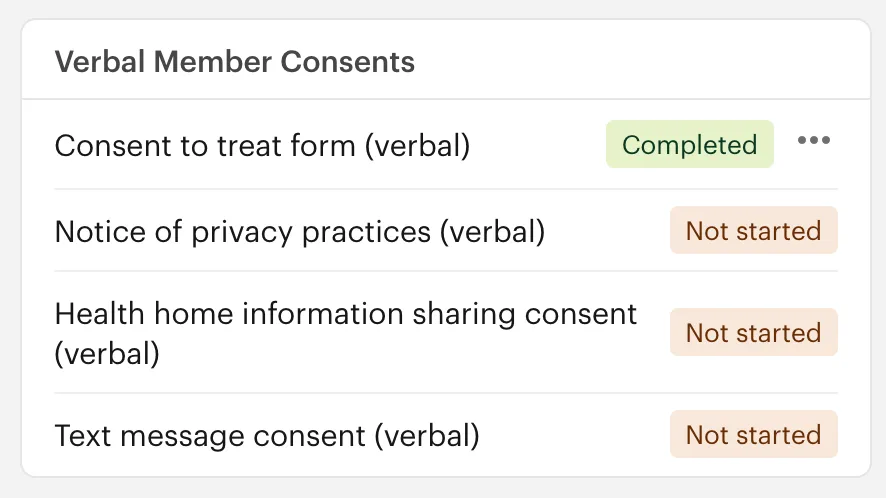This screenshot has width=886, height=498.
Task: Click the Completed status badge
Action: 689,145
